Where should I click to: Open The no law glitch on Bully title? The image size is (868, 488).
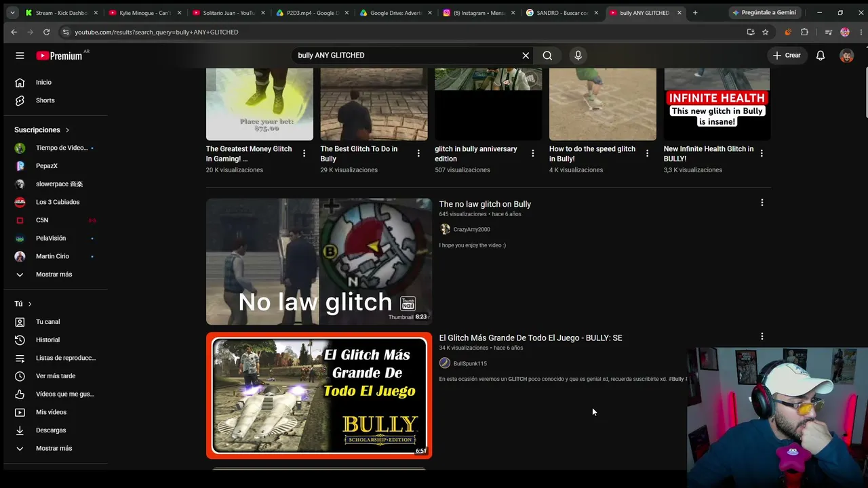(x=485, y=204)
